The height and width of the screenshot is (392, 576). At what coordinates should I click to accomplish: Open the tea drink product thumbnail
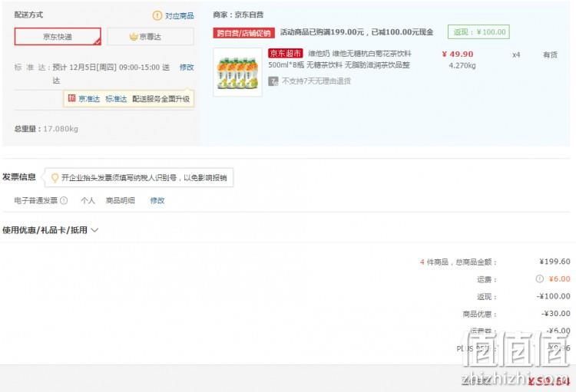[237, 72]
